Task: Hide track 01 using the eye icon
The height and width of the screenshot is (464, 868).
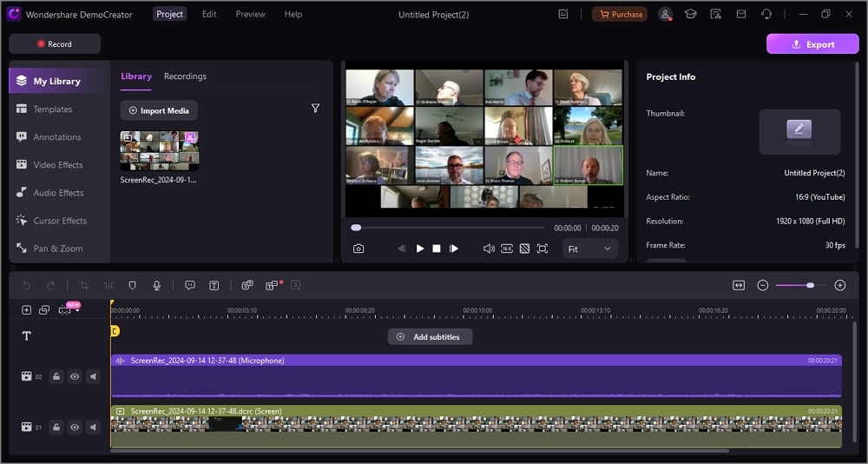Action: click(x=75, y=427)
